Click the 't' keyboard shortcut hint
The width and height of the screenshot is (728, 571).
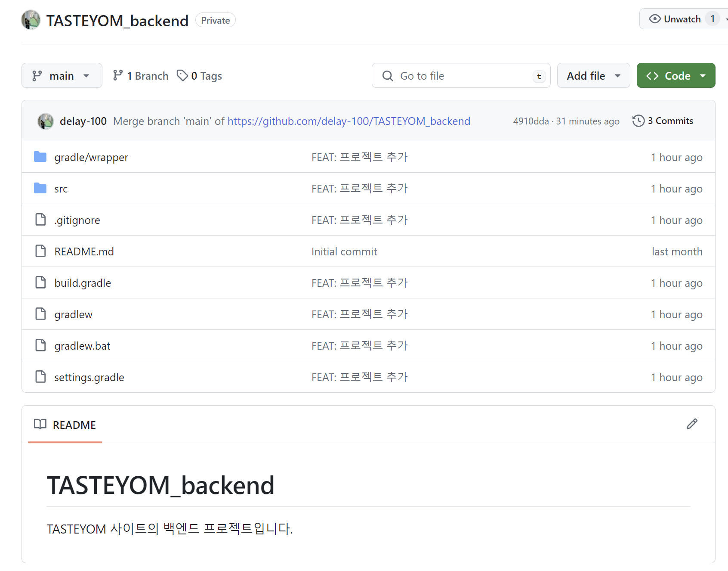coord(539,76)
